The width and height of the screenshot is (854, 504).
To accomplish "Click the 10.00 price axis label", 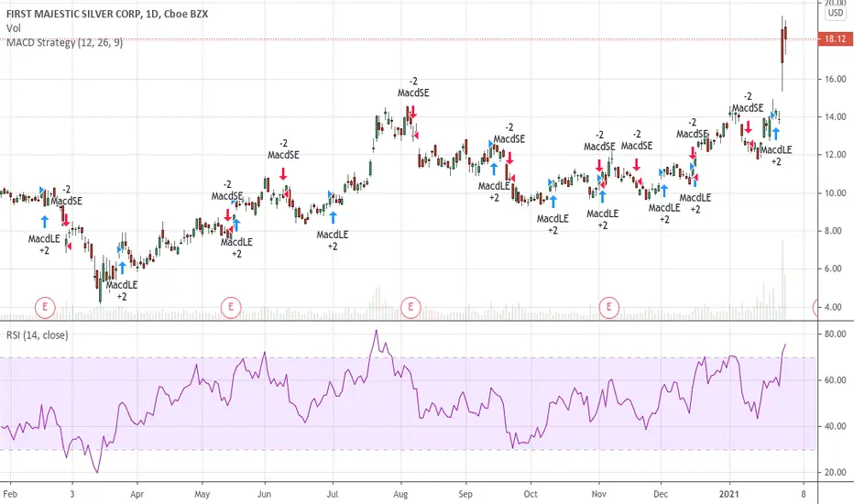I will [835, 192].
